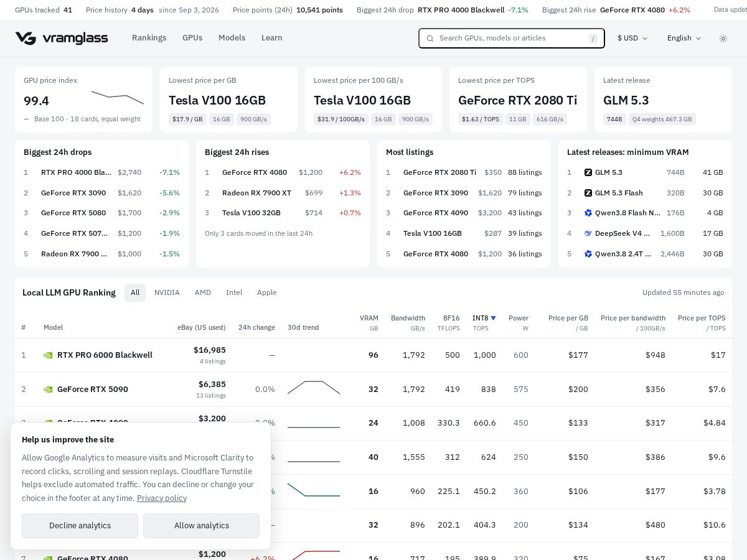747x560 pixels.
Task: Click the Q4 weights 467.3 GB chip
Action: pos(662,119)
